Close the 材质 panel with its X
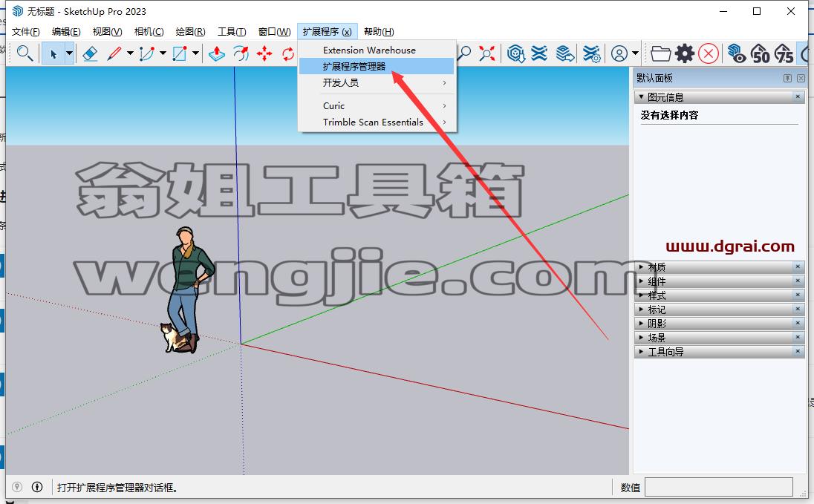This screenshot has width=814, height=504. (798, 266)
